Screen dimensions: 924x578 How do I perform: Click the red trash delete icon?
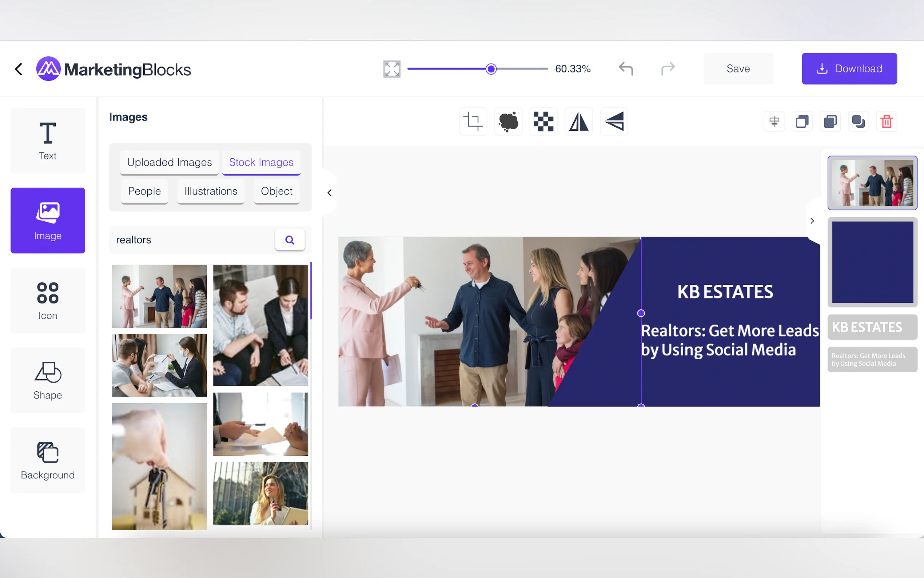point(886,122)
